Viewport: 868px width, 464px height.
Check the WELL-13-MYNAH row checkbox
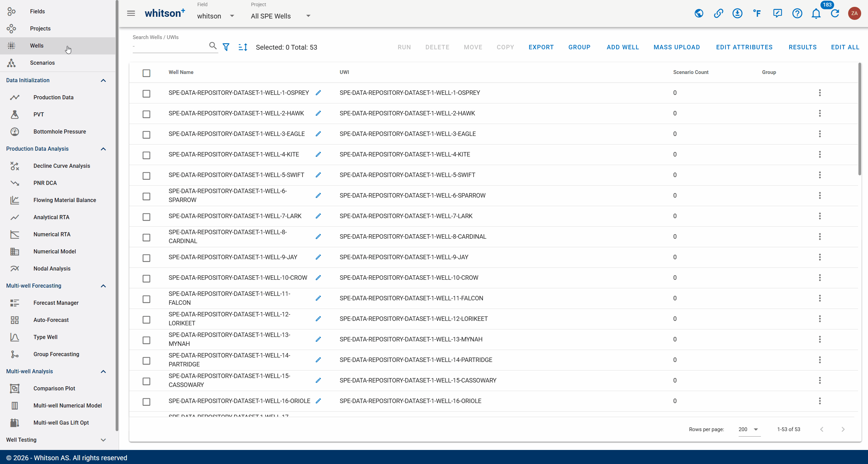click(x=146, y=340)
